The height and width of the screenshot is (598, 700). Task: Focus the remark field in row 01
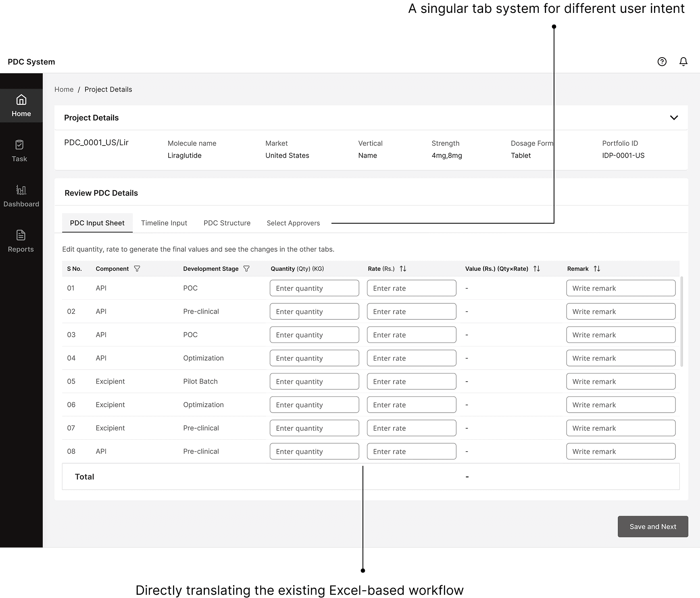[621, 288]
